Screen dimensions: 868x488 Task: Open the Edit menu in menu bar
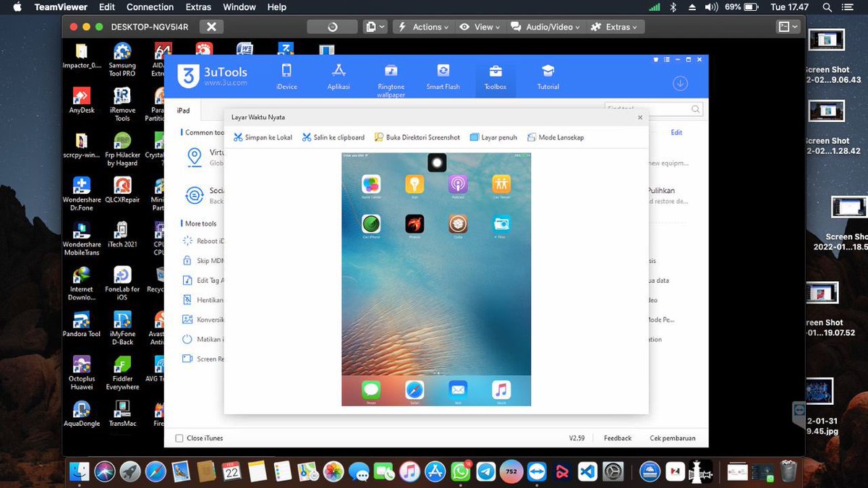(107, 7)
